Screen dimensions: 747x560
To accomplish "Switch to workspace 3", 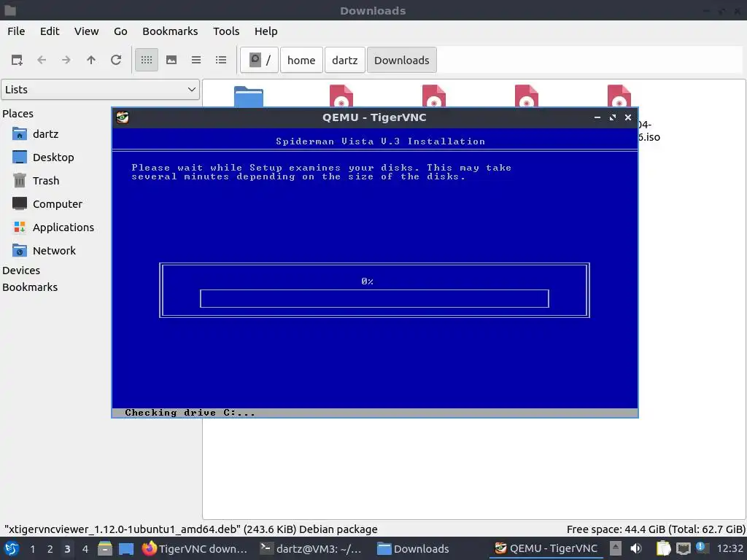I will (x=68, y=549).
